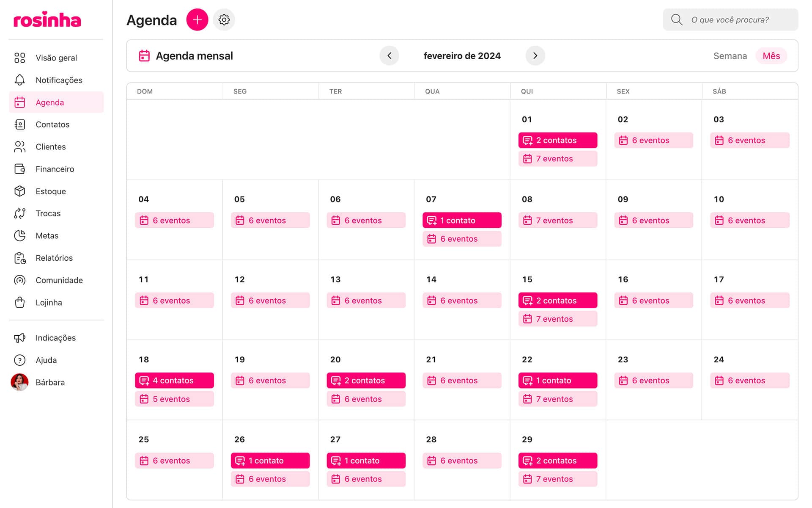Click the Notificações bell icon
The width and height of the screenshot is (812, 508).
[x=20, y=80]
